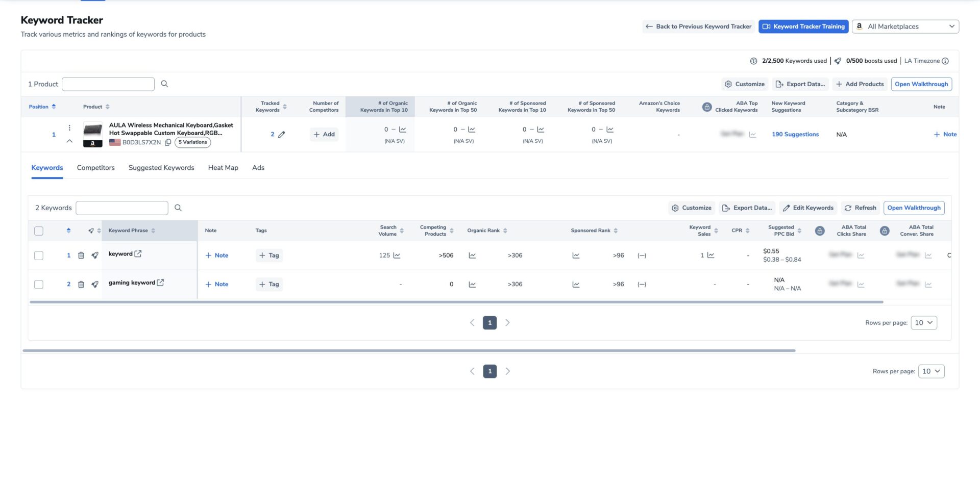Delete the 'keyword' row using trash icon
This screenshot has width=980, height=485.
[x=81, y=256]
